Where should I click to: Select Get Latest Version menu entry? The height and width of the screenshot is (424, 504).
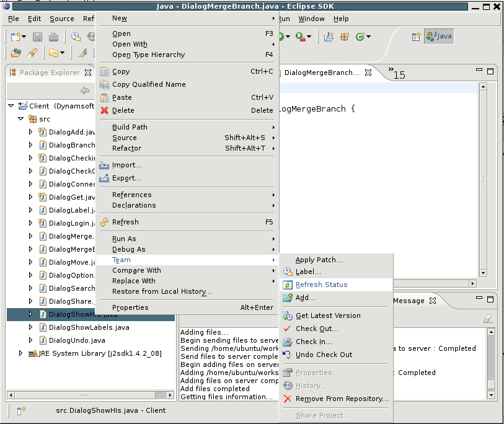(x=328, y=316)
